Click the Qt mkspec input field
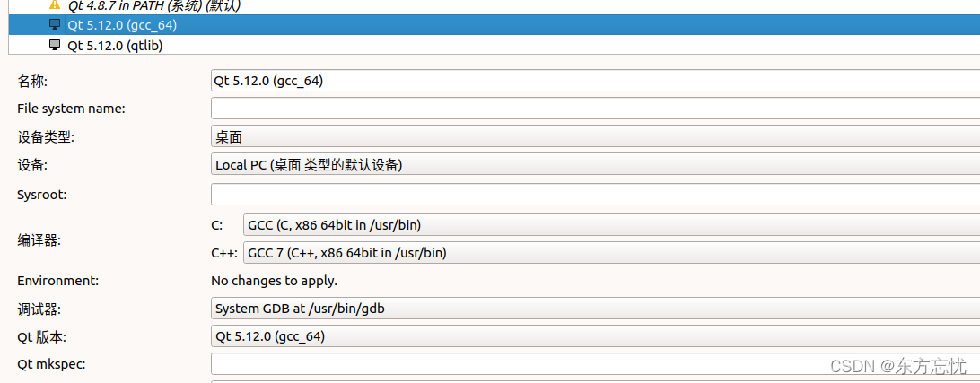The width and height of the screenshot is (980, 383). pos(592,364)
